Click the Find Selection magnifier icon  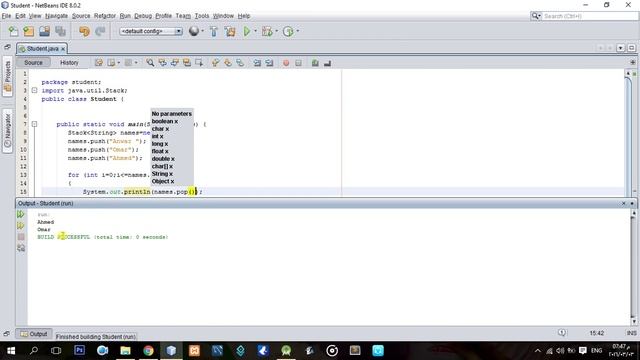[150, 63]
